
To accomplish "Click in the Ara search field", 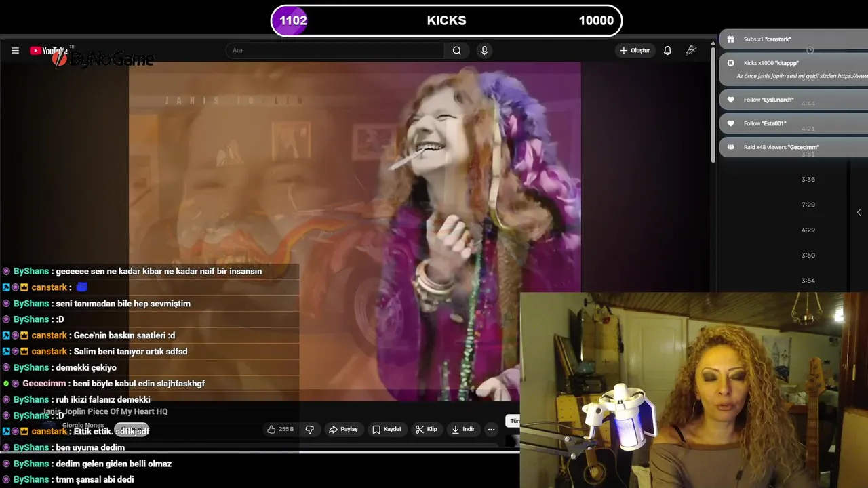I will (x=336, y=50).
